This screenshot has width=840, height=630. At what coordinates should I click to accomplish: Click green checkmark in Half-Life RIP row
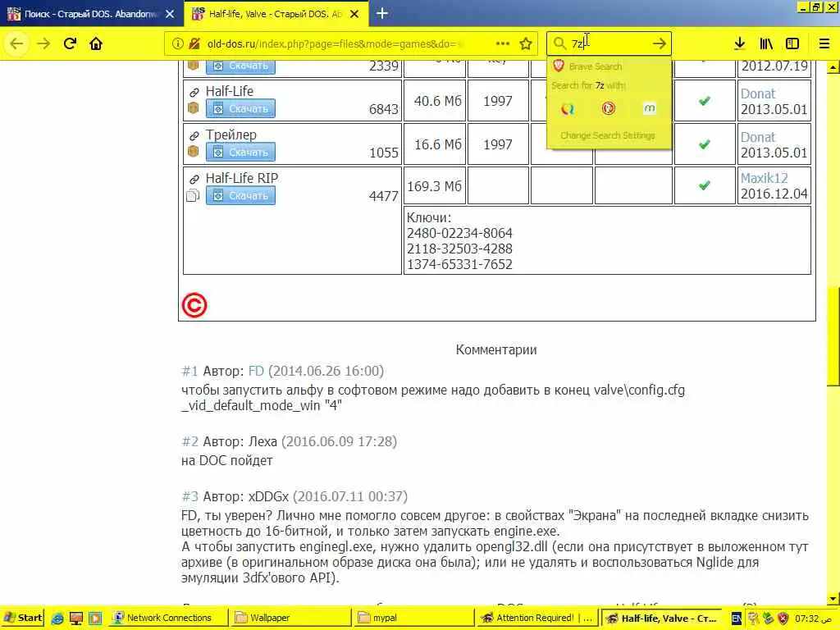point(705,186)
